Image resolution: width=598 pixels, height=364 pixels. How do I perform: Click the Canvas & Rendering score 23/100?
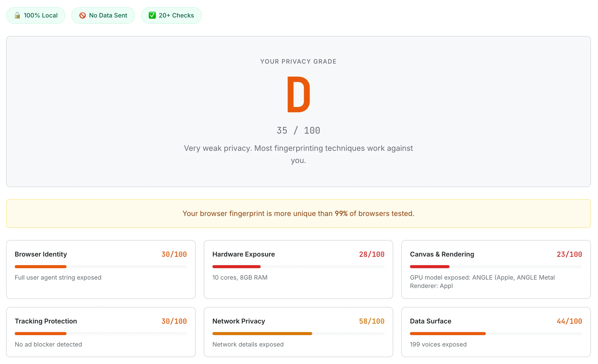569,254
